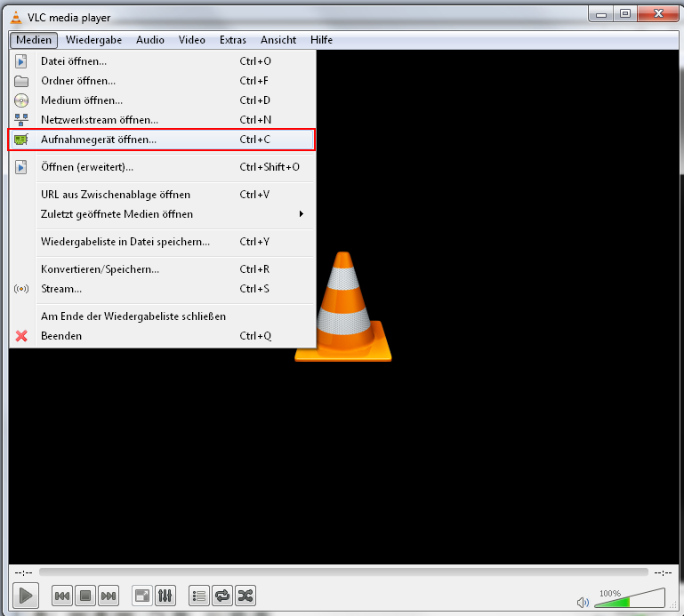Select Aufnahmegerät öffnen... menu entry
Image resolution: width=684 pixels, height=616 pixels.
click(162, 140)
